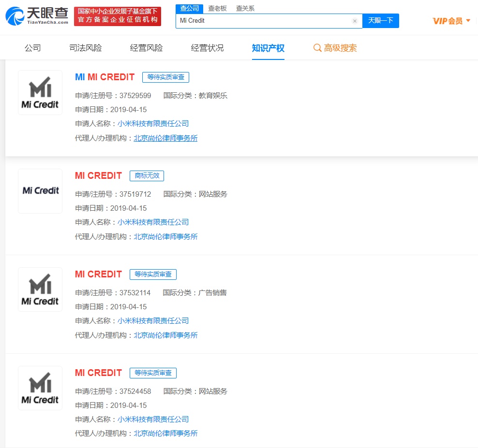The image size is (478, 448).
Task: Switch to the 查老板 search tab
Action: pos(217,9)
